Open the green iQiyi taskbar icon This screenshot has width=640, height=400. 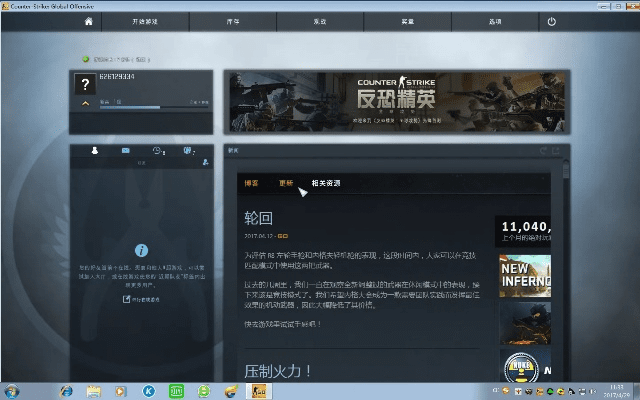176,391
